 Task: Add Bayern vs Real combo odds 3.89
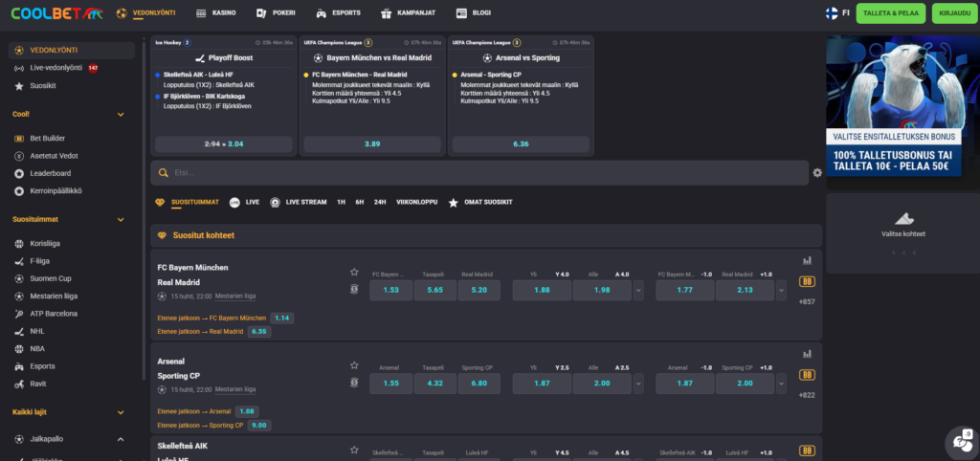click(372, 144)
